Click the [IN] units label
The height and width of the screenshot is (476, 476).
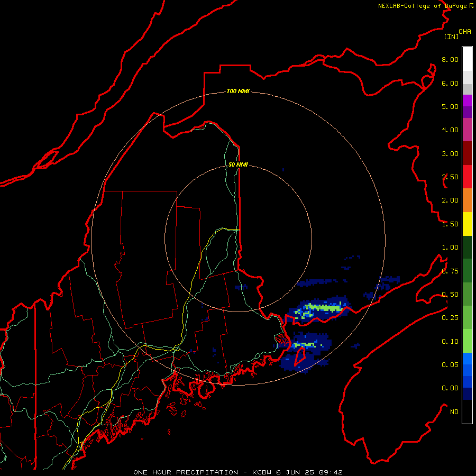(x=451, y=36)
